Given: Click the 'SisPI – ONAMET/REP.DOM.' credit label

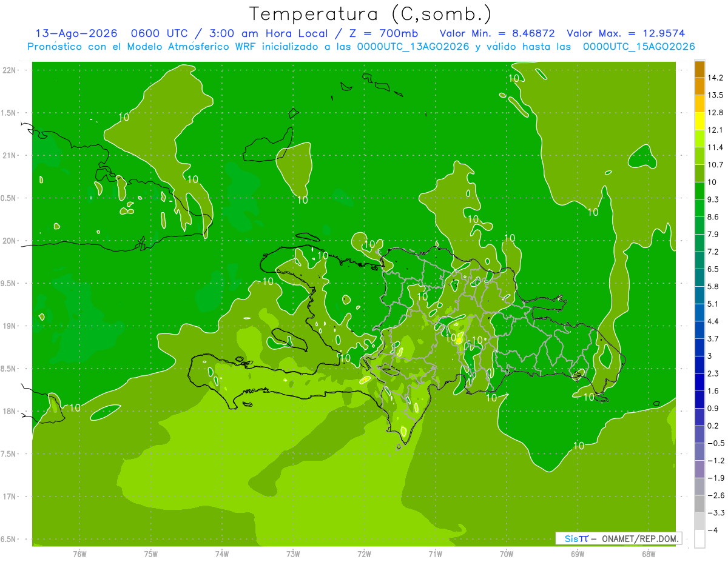Looking at the screenshot, I should pos(619,538).
